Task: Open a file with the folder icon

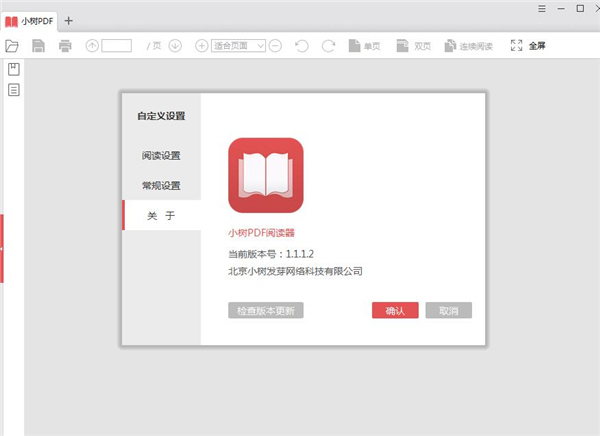Action: click(12, 46)
